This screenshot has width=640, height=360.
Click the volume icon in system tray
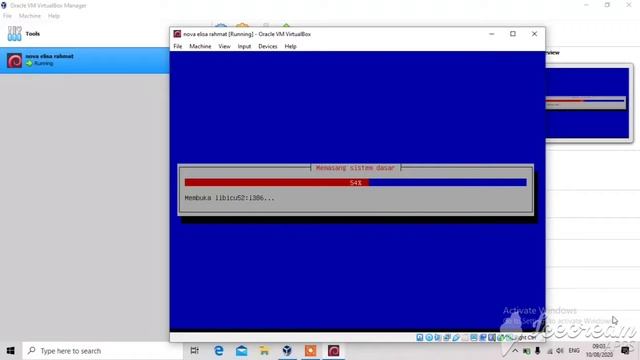[560, 351]
